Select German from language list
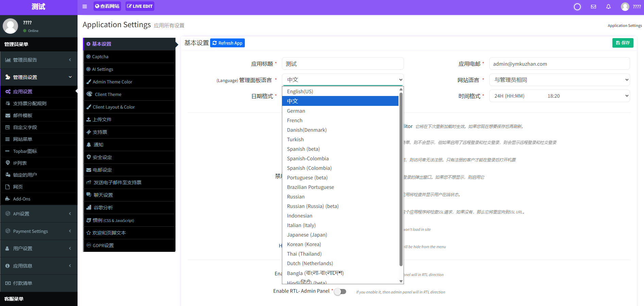The height and width of the screenshot is (306, 644). pyautogui.click(x=296, y=111)
